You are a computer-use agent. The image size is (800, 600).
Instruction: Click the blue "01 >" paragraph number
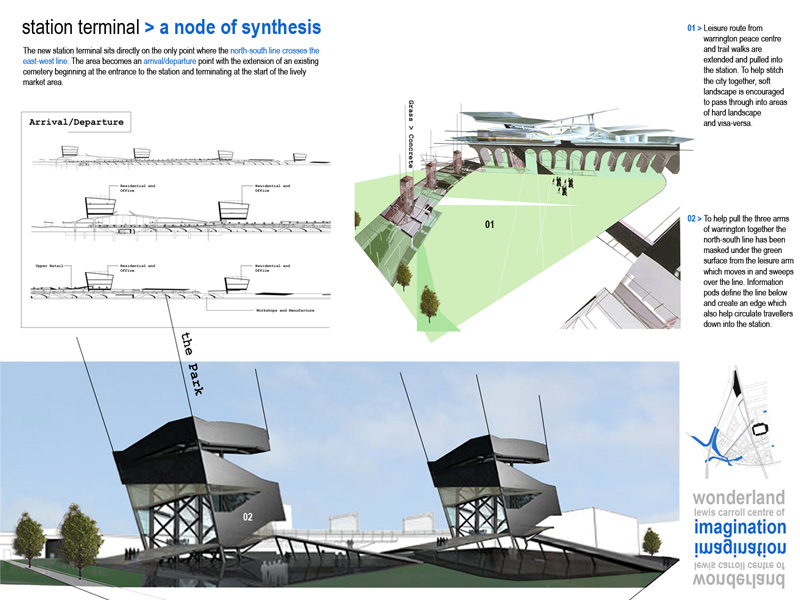point(695,29)
